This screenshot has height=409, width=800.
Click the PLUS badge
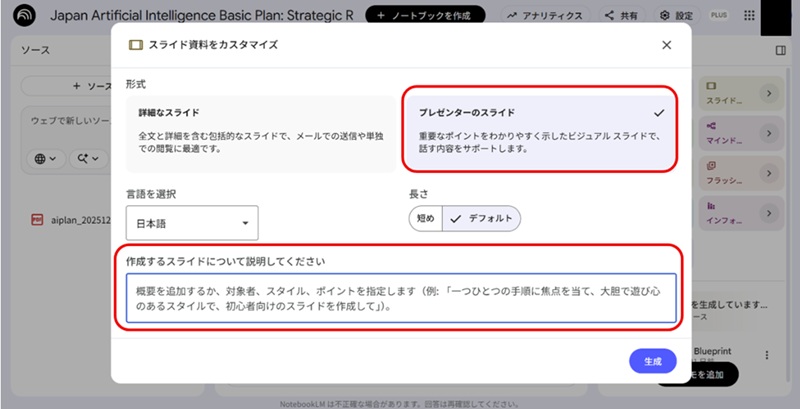[719, 15]
